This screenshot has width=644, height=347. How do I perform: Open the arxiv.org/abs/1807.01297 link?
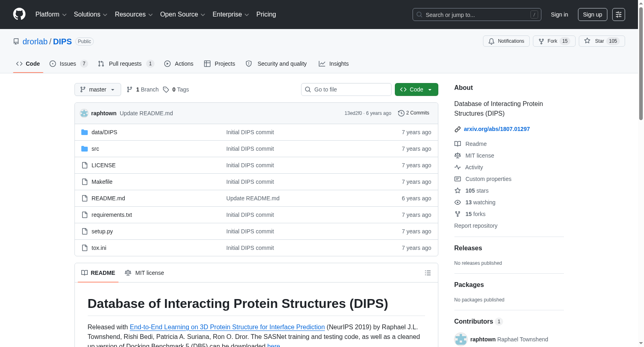pyautogui.click(x=497, y=129)
